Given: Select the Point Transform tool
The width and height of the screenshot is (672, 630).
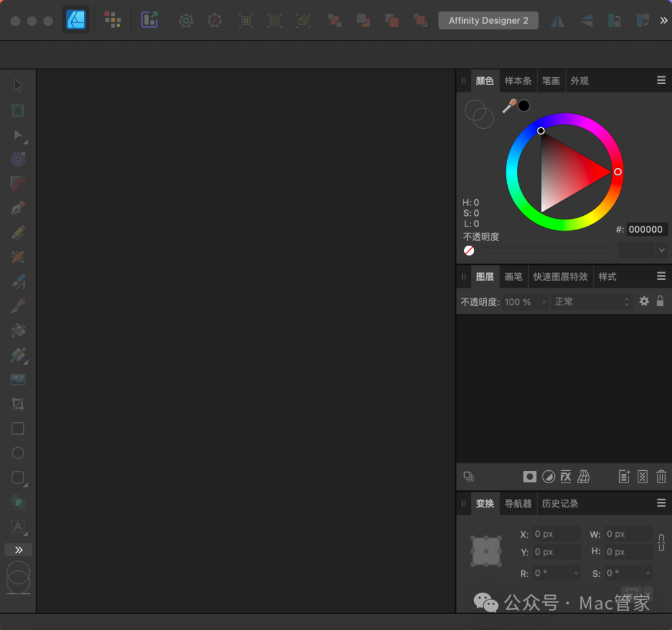Looking at the screenshot, I should pyautogui.click(x=18, y=159).
